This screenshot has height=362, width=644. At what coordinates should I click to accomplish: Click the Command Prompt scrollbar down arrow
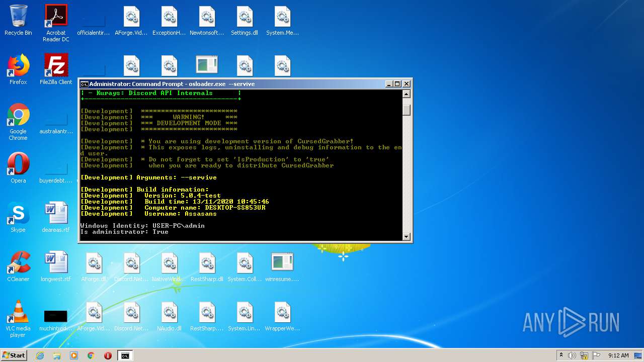407,236
